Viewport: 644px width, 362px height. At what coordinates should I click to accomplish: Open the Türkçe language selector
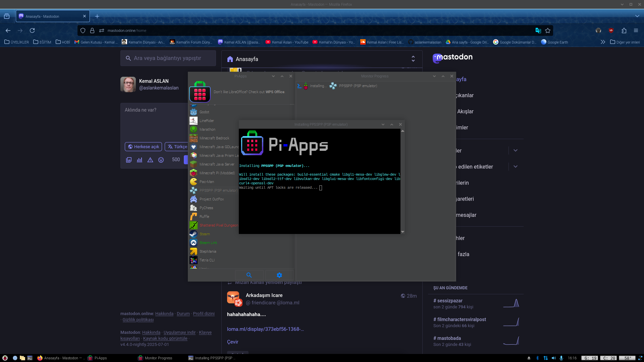click(177, 147)
